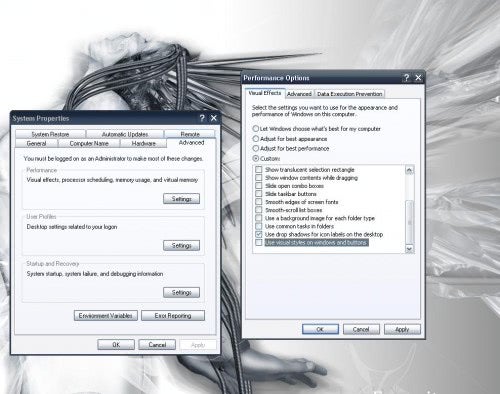Enable 'Smooth edges of screen fonts'
Image resolution: width=500 pixels, height=394 pixels.
point(259,202)
